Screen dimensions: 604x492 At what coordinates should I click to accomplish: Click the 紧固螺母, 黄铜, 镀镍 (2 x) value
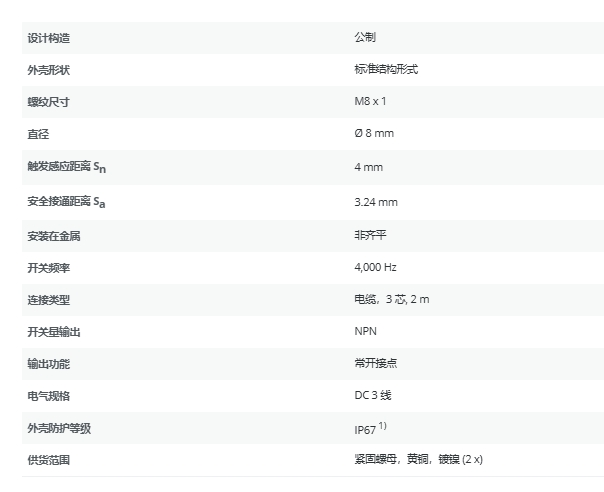pyautogui.click(x=418, y=459)
